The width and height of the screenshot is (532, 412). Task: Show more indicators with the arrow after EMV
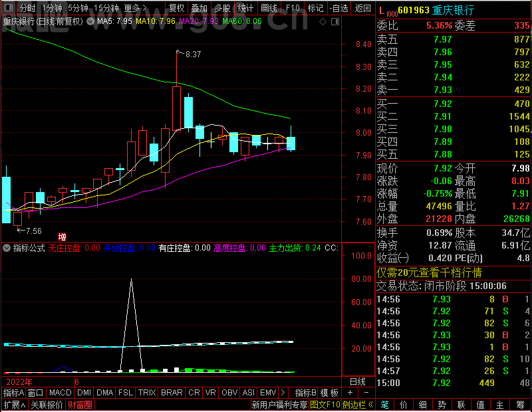point(283,393)
